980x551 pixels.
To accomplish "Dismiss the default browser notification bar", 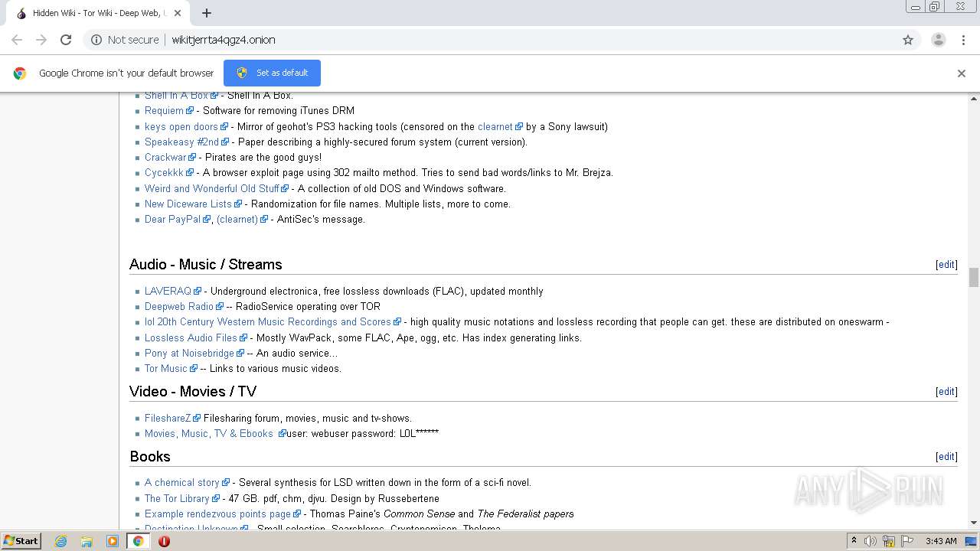I will [962, 73].
